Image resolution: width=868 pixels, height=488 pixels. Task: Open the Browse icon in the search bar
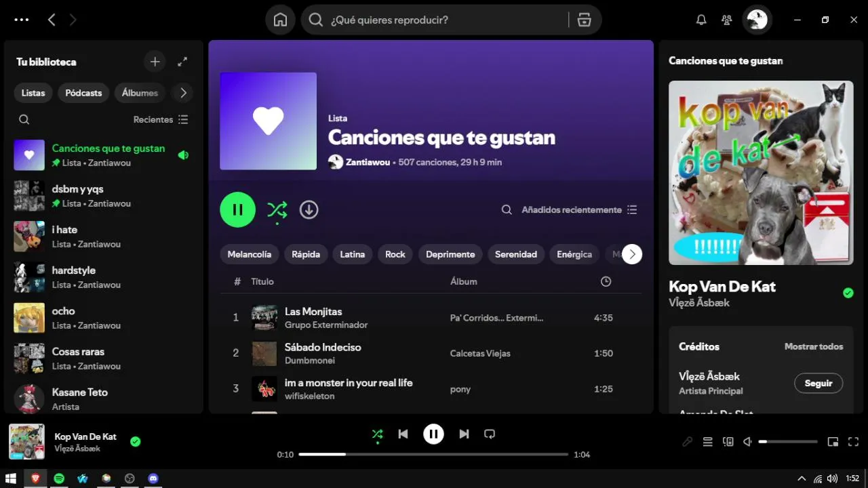(584, 20)
